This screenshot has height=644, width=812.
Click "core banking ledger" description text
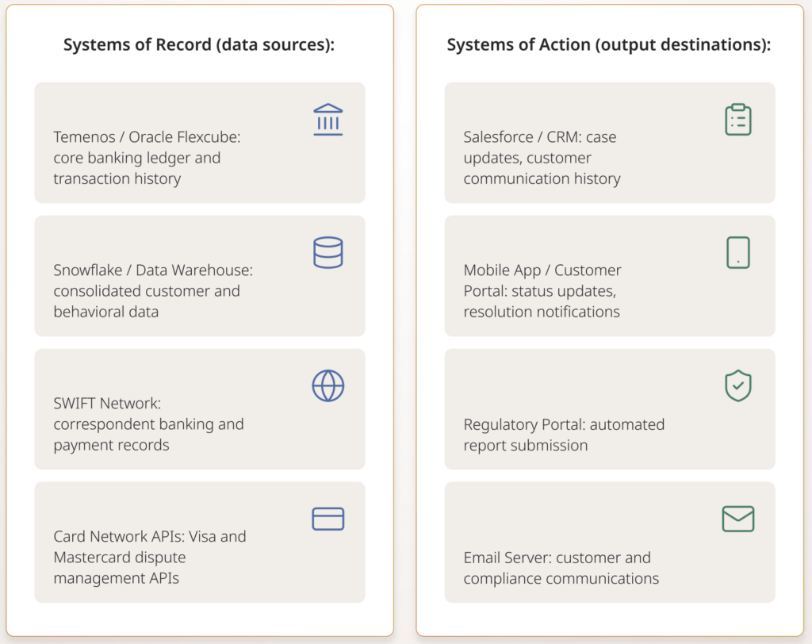136,159
